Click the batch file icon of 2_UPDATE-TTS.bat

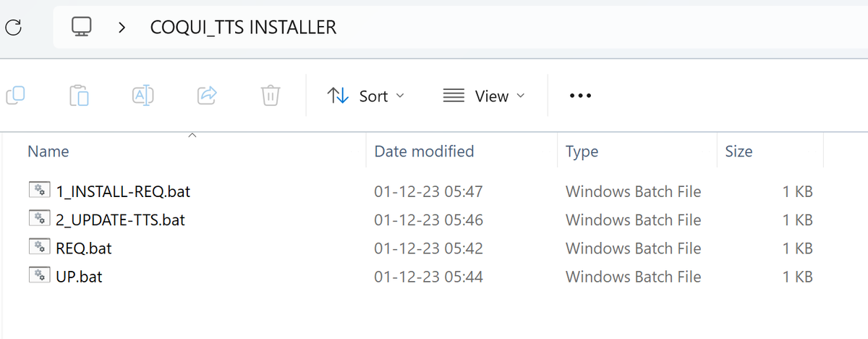point(38,218)
